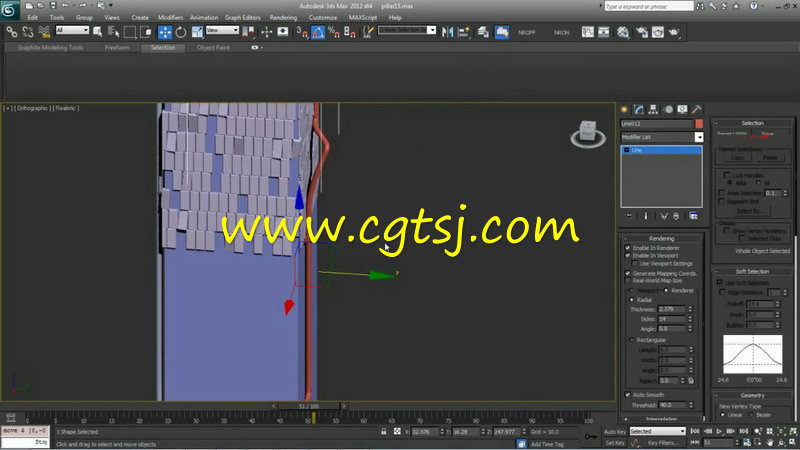Select the Rectangular radio button
This screenshot has width=800, height=450.
[632, 340]
